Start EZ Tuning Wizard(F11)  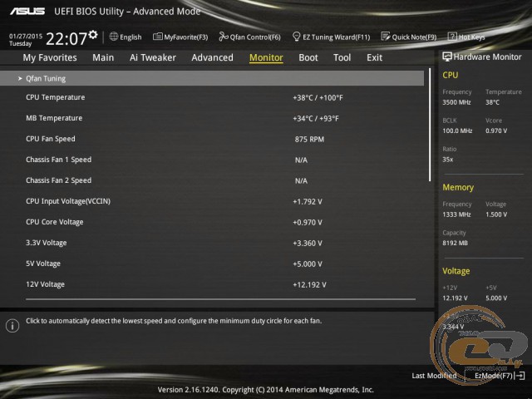331,37
